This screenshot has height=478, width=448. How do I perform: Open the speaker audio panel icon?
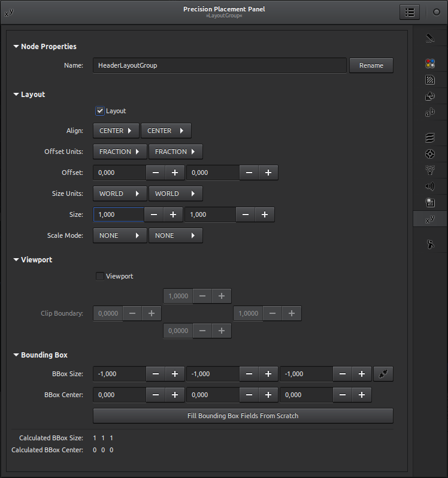click(x=430, y=186)
